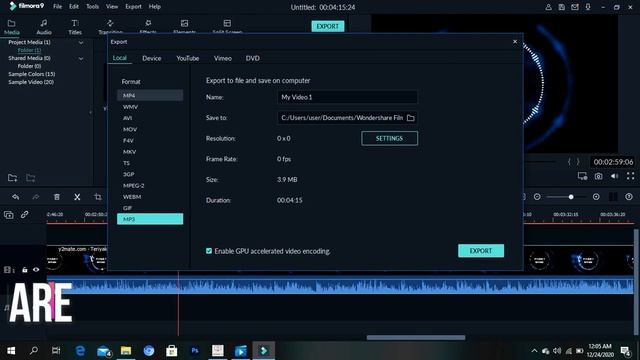Click the preview volume speaker icon
Image resolution: width=640 pixels, height=360 pixels.
(x=614, y=176)
